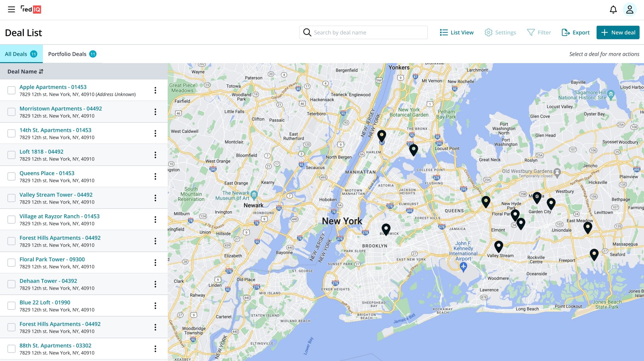
Task: Create a New deal
Action: pyautogui.click(x=618, y=33)
